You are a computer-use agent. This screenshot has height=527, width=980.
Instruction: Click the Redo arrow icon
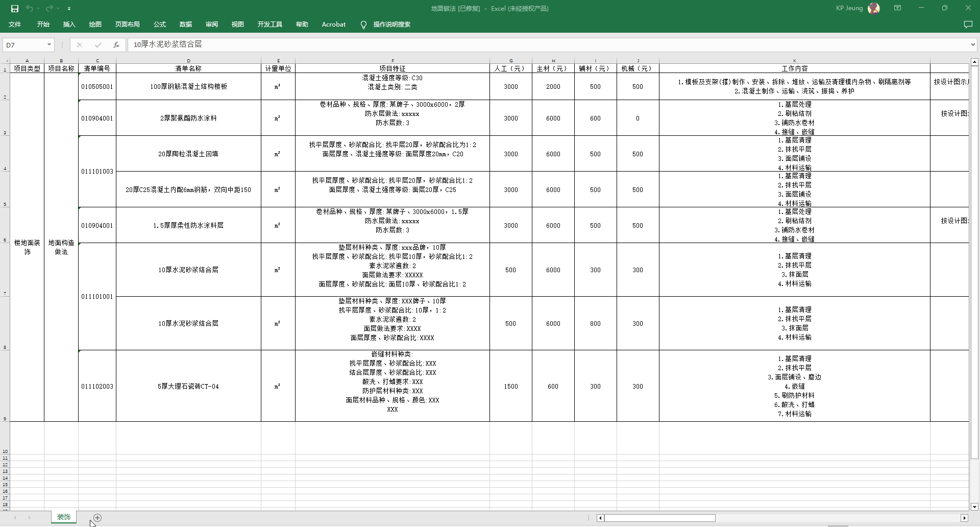pyautogui.click(x=49, y=8)
